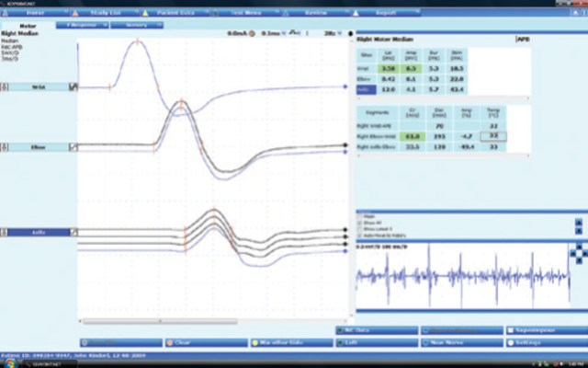Open the Home tab

pos(37,15)
